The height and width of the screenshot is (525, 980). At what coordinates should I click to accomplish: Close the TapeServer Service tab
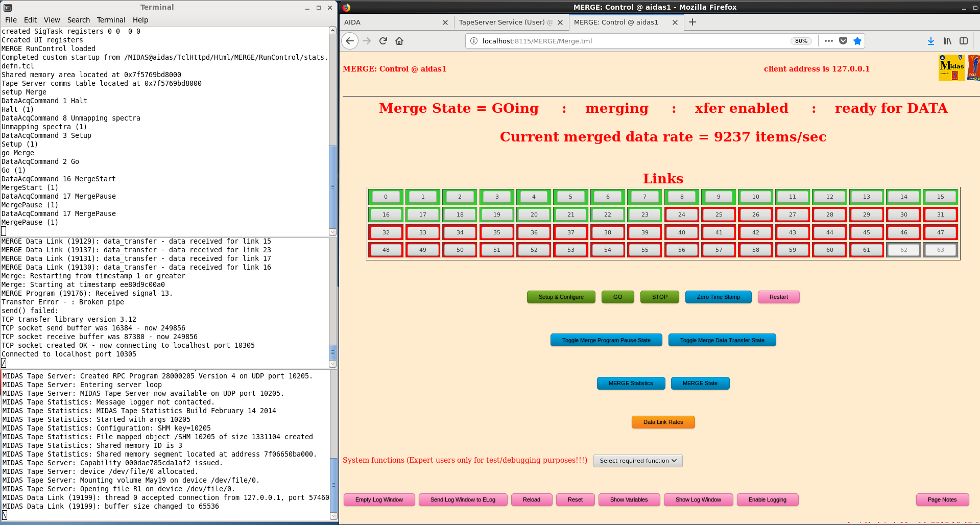click(560, 22)
